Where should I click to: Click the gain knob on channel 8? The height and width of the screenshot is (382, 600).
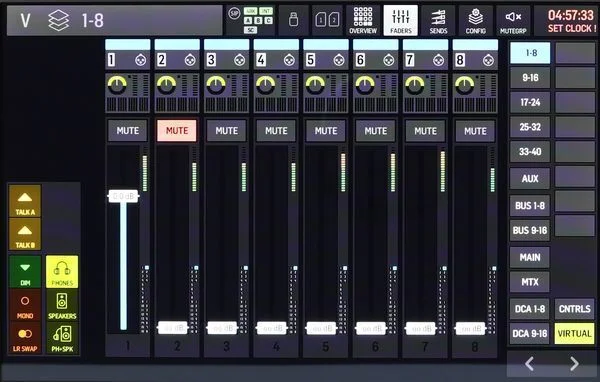(x=465, y=85)
